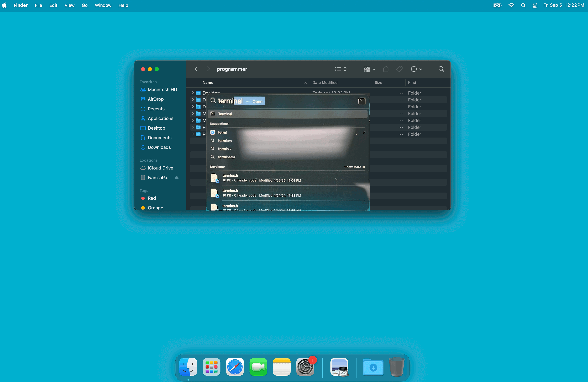
Task: Open System Settings from the Dock
Action: point(305,367)
